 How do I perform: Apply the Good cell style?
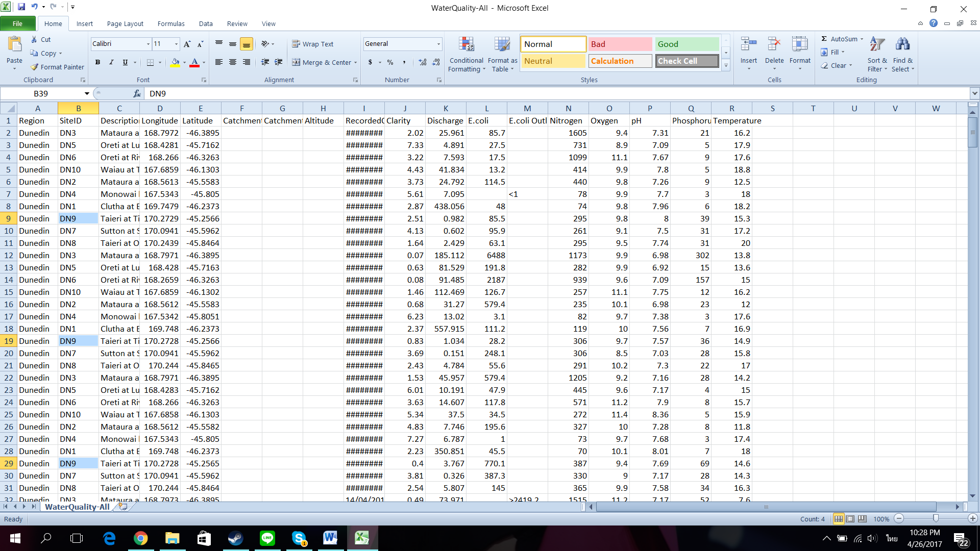pyautogui.click(x=687, y=44)
